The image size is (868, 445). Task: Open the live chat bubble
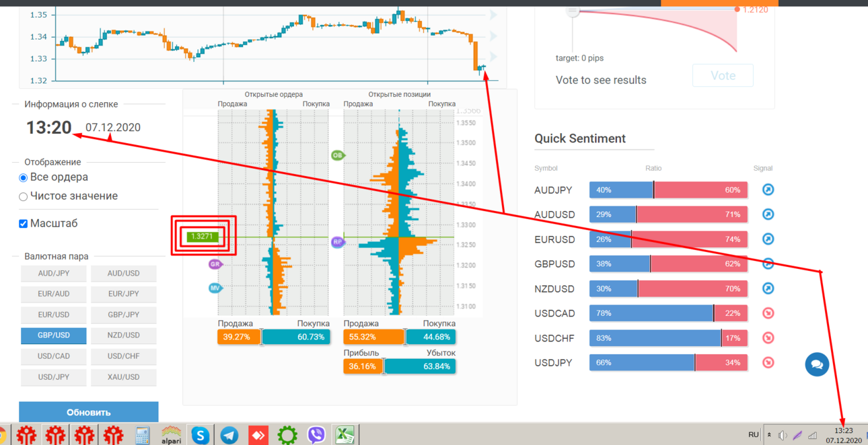click(x=817, y=364)
